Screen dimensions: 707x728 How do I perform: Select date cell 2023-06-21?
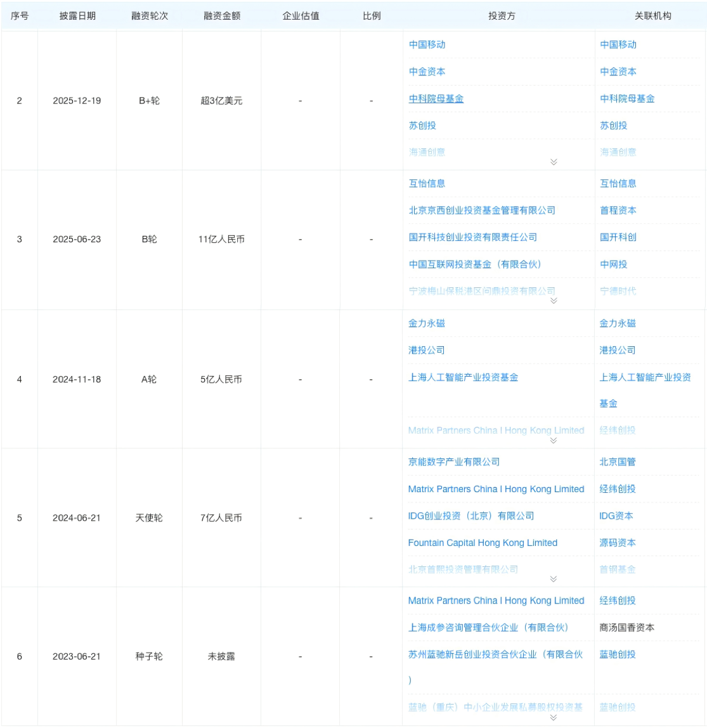coord(77,656)
